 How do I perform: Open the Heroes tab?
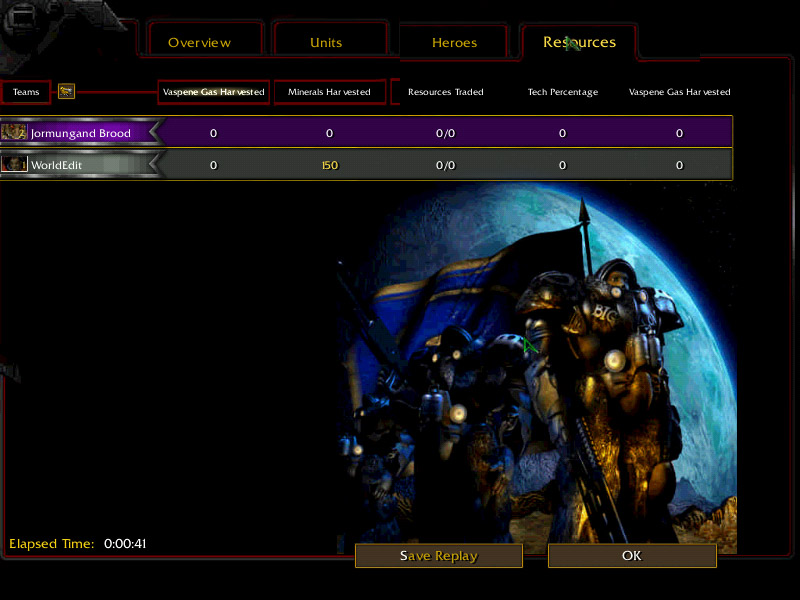[454, 42]
